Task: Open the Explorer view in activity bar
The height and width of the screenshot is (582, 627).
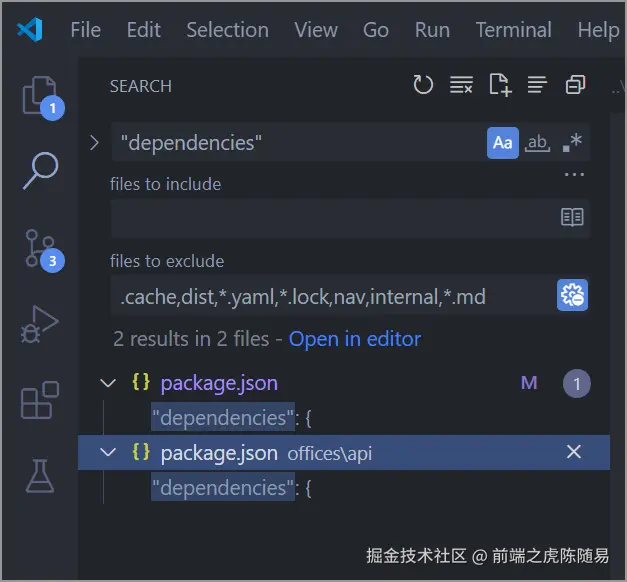Action: click(40, 96)
